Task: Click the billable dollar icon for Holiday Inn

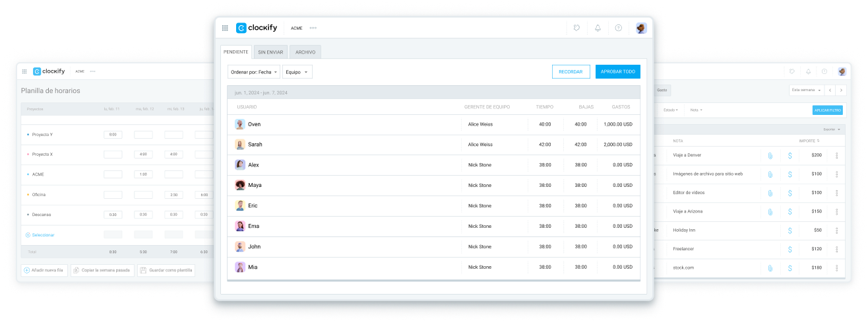Action: point(790,231)
